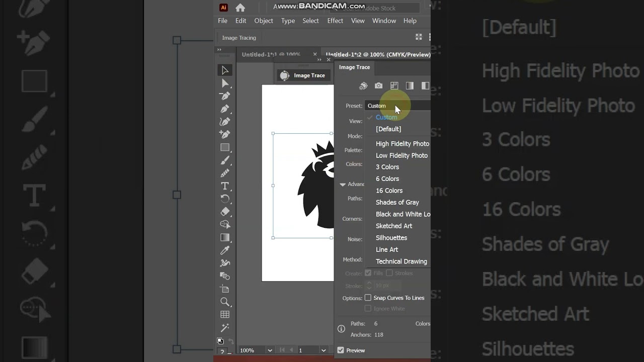Select the Direct Selection tool

click(225, 83)
